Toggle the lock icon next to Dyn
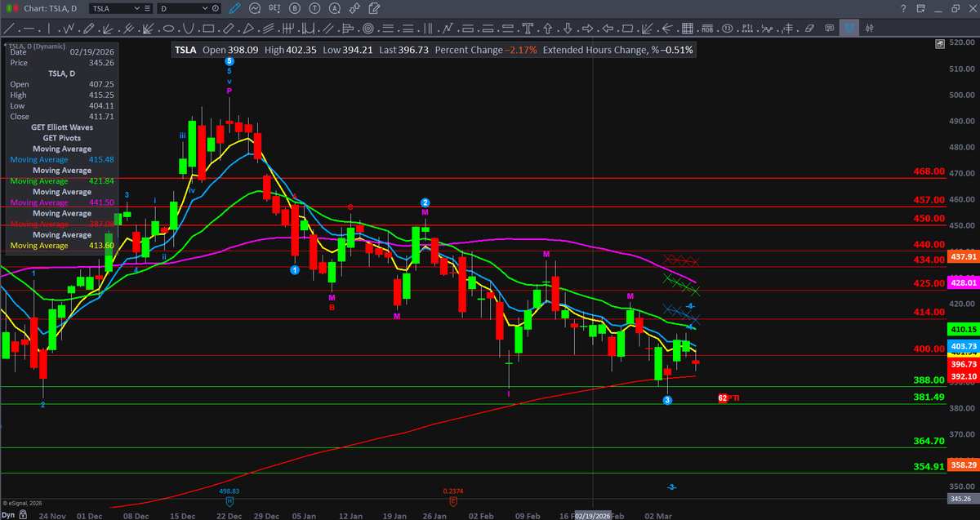 (x=23, y=514)
